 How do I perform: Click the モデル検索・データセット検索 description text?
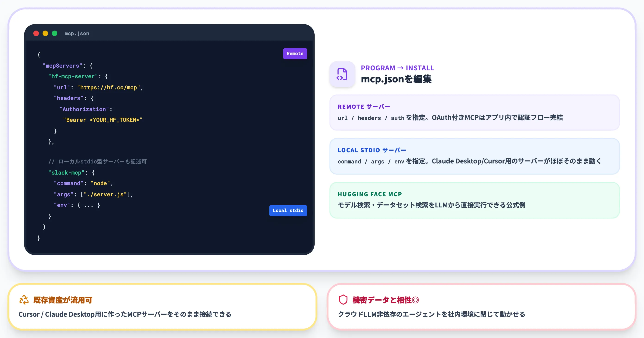coord(431,205)
